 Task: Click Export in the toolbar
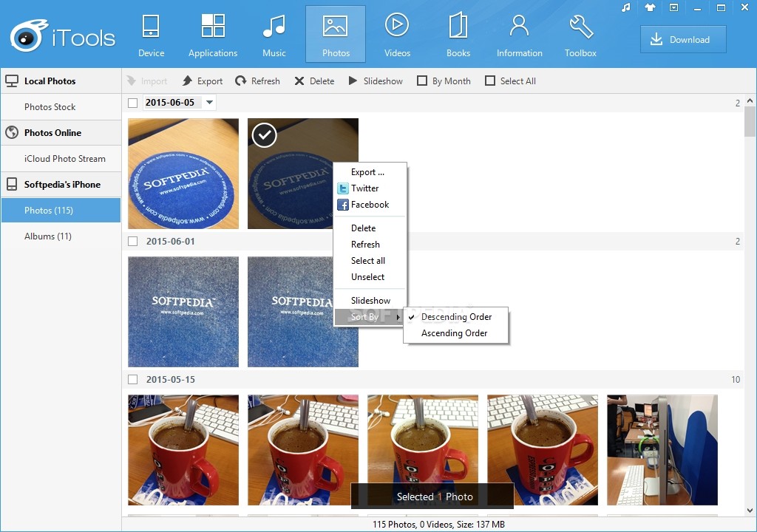click(203, 81)
